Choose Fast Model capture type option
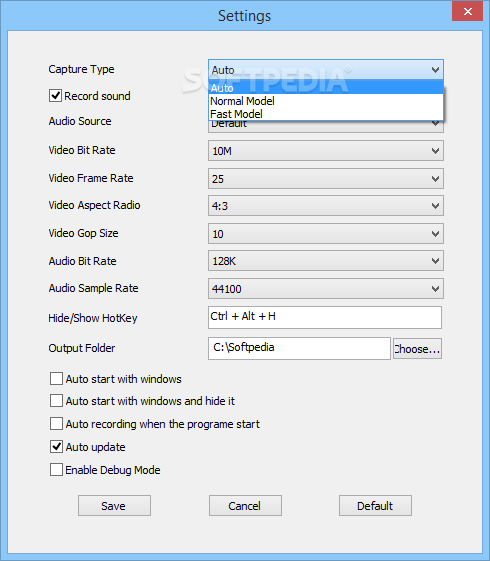The image size is (490, 561). (326, 114)
